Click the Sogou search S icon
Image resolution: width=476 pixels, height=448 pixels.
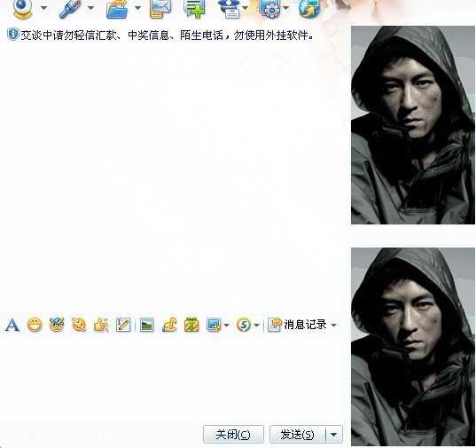point(244,325)
